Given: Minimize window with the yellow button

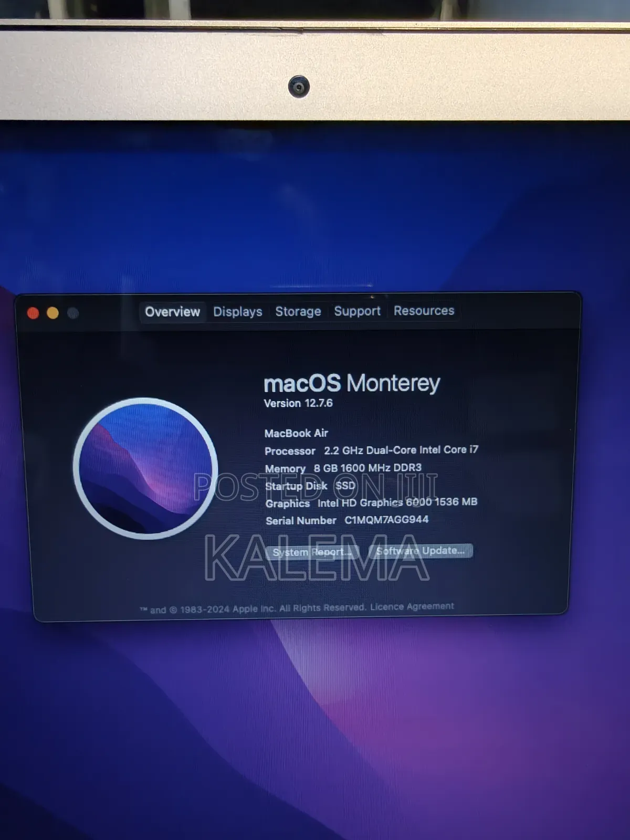Looking at the screenshot, I should (x=52, y=313).
